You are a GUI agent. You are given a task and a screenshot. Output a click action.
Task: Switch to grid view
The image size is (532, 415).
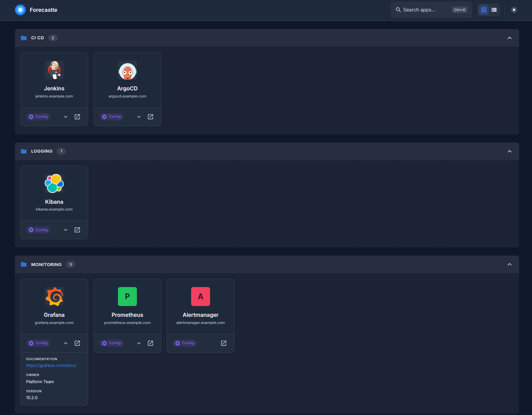click(x=484, y=10)
